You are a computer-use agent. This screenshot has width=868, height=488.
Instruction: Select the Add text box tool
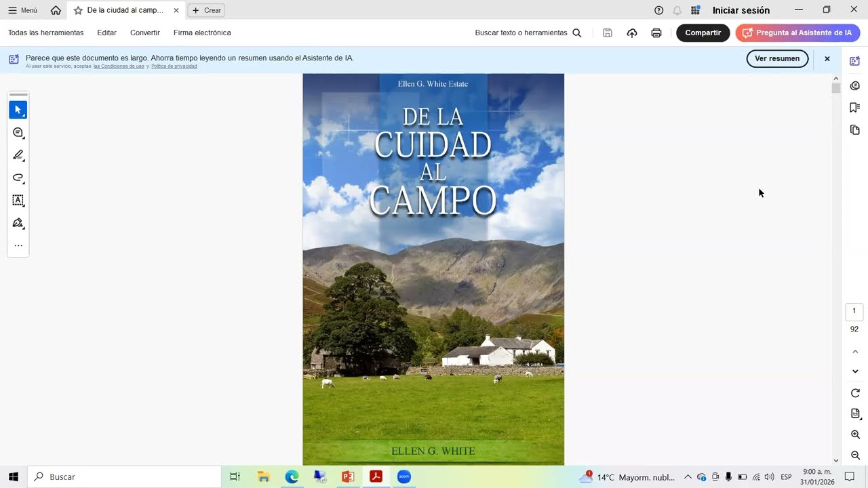(x=18, y=201)
